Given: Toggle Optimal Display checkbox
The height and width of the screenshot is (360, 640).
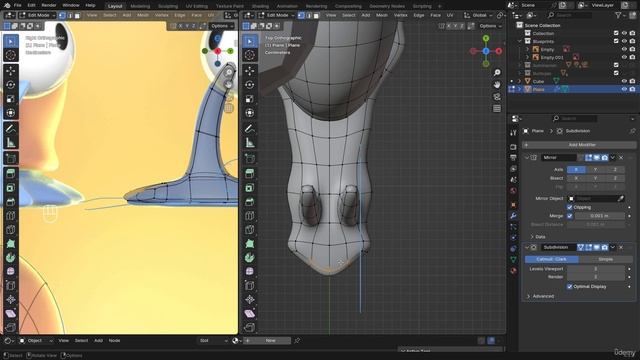Looking at the screenshot, I should pyautogui.click(x=570, y=287).
